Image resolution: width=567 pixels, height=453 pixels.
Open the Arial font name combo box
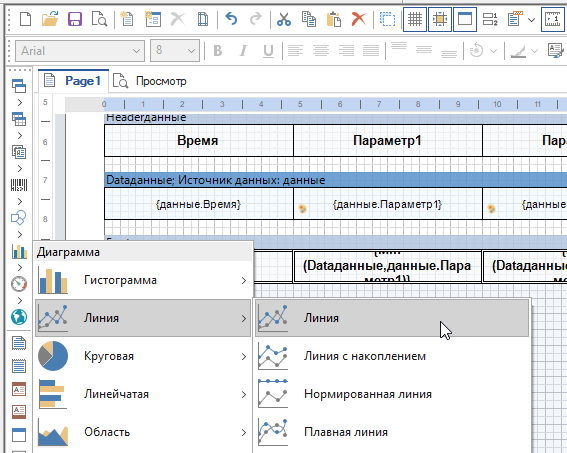click(x=80, y=51)
